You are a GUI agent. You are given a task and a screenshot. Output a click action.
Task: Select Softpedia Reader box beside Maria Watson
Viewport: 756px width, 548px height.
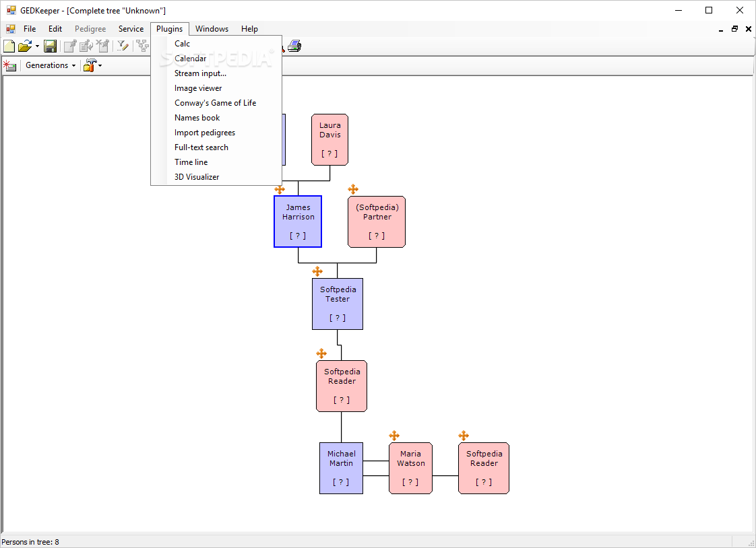point(484,468)
